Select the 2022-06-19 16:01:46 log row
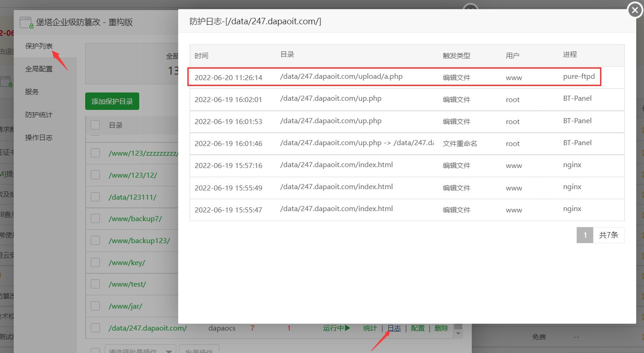Screen dimensions: 644x353 point(407,143)
